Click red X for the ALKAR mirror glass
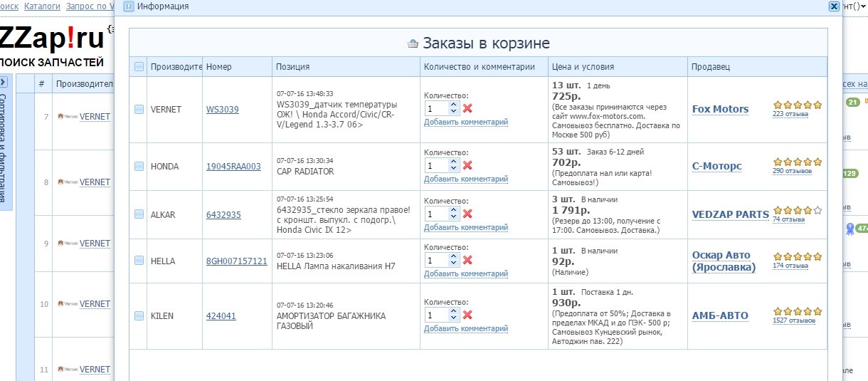 point(467,214)
